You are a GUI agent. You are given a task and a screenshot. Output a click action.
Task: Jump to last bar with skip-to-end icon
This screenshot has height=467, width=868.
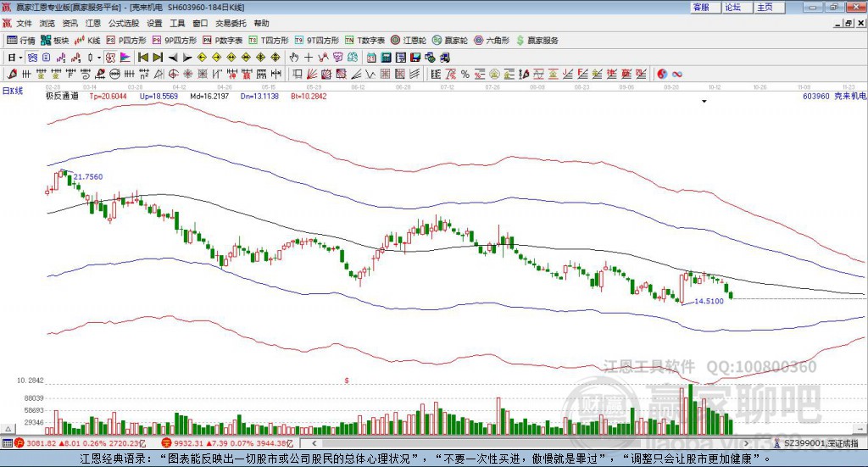click(x=158, y=58)
